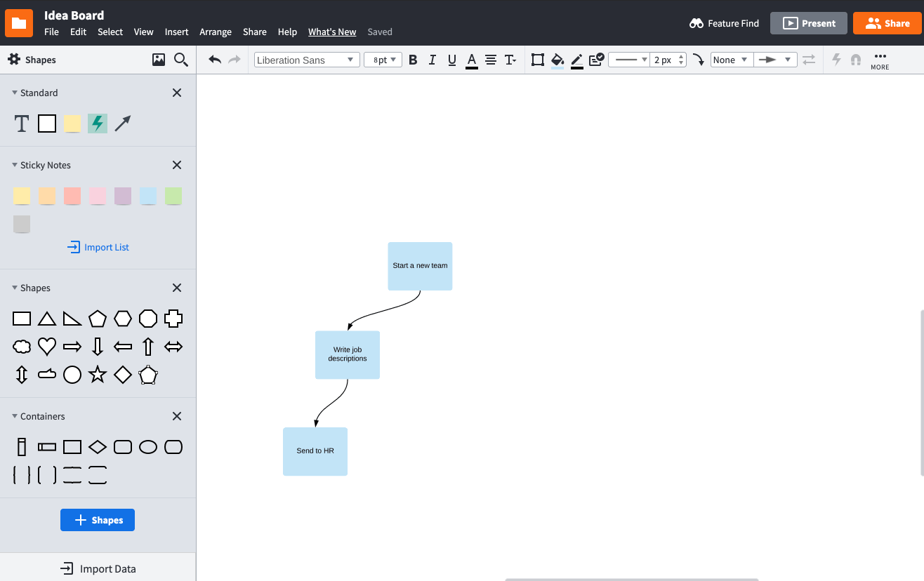This screenshot has width=924, height=581.
Task: Open the line color pencil
Action: (577, 60)
